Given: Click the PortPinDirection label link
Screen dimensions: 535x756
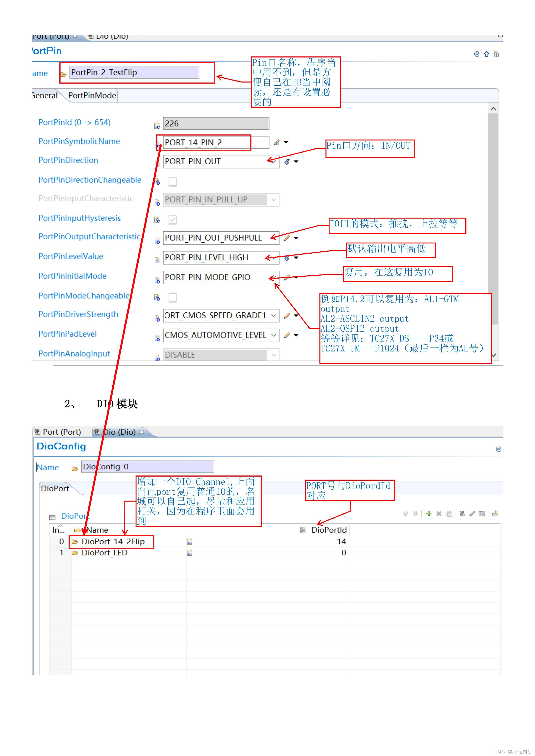Looking at the screenshot, I should click(x=68, y=160).
